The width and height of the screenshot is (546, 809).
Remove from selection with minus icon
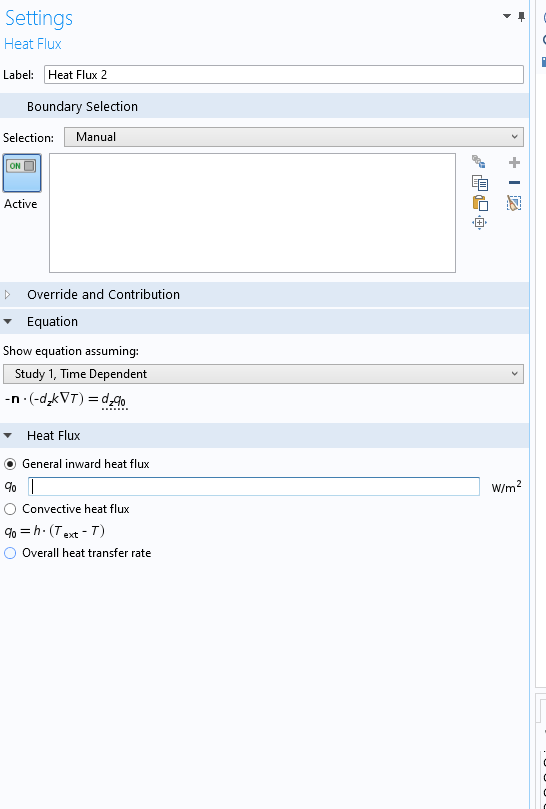click(x=514, y=183)
